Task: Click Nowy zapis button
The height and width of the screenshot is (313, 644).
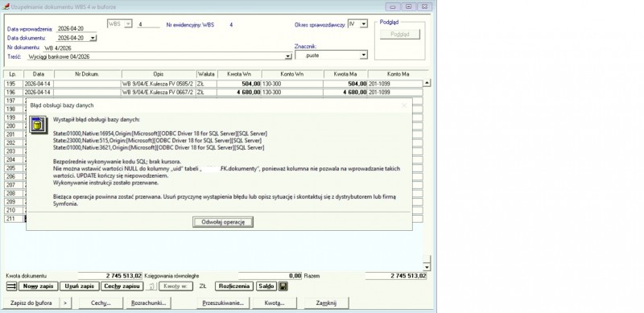Action: point(38,286)
